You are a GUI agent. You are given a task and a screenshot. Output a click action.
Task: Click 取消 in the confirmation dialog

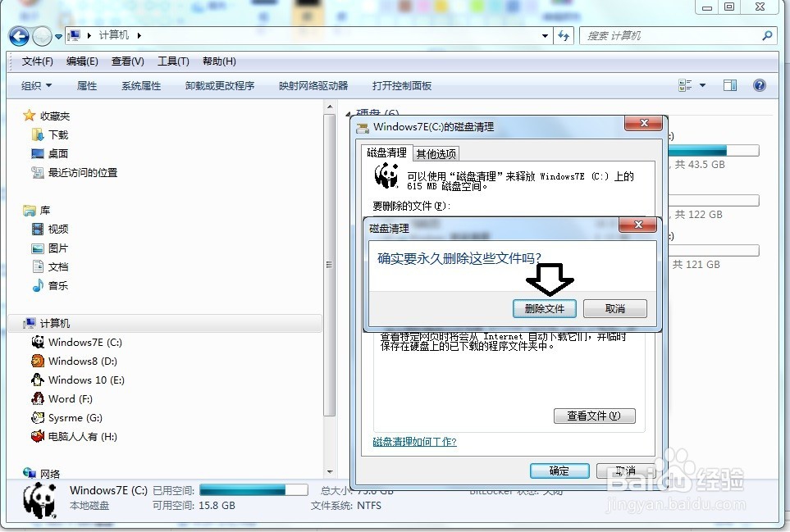coord(614,308)
